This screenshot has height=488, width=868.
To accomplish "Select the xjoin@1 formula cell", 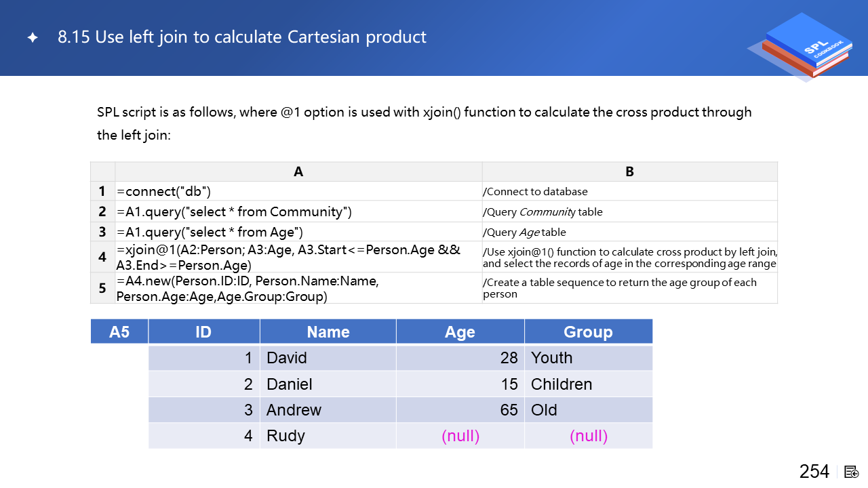I will coord(298,257).
